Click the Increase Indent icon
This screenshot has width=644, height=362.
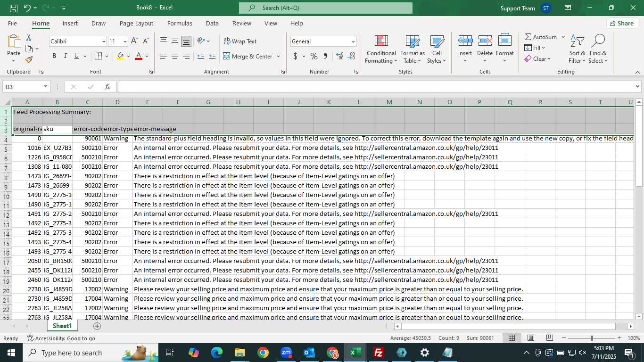click(212, 56)
